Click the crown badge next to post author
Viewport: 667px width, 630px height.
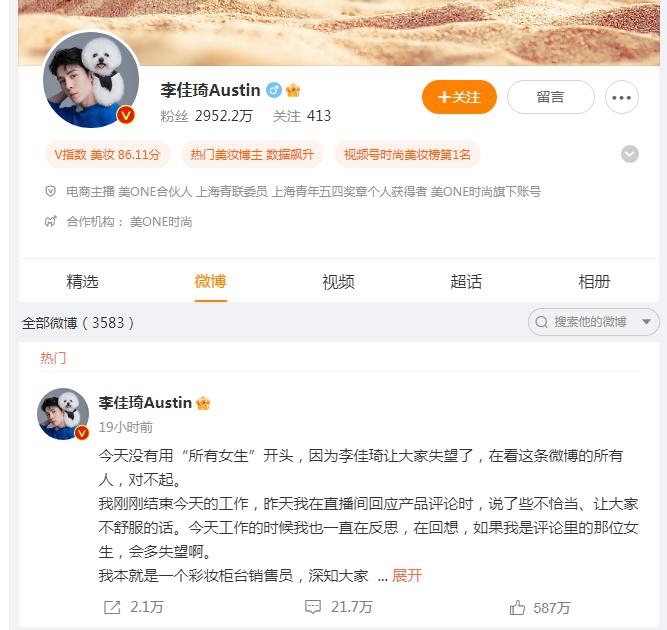click(x=203, y=403)
